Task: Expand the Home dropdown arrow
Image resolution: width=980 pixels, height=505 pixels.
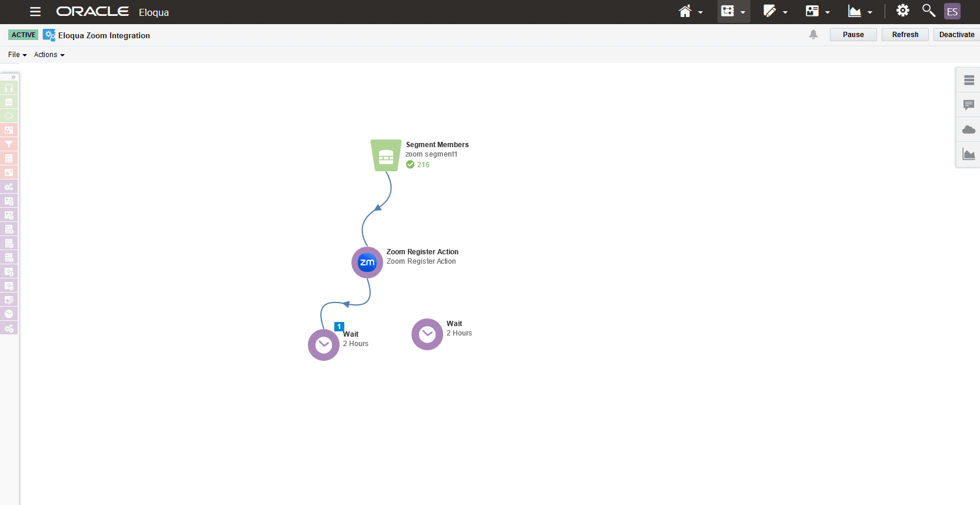Action: tap(700, 12)
